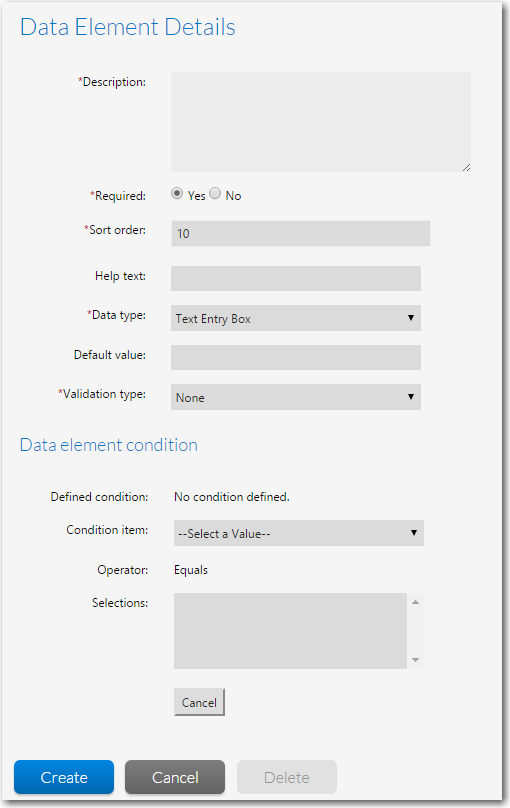Click inside the Description text area
Viewport: 510px width, 808px height.
tap(321, 122)
